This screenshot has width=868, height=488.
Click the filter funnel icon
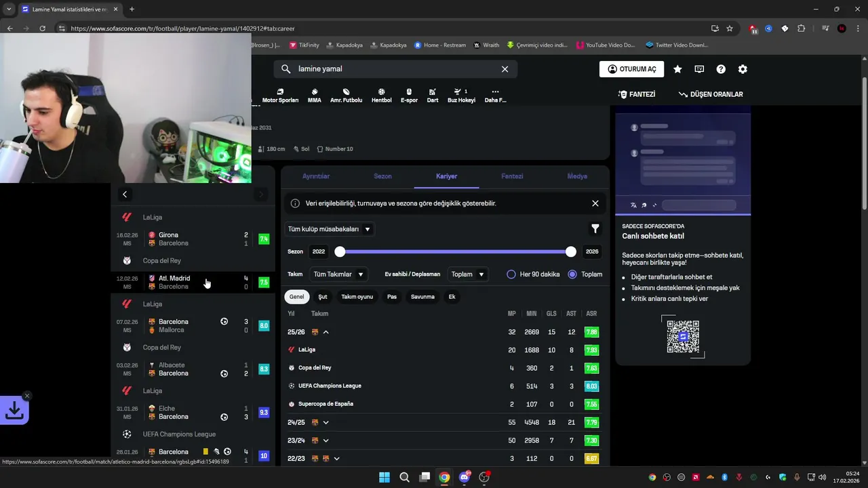(x=595, y=229)
